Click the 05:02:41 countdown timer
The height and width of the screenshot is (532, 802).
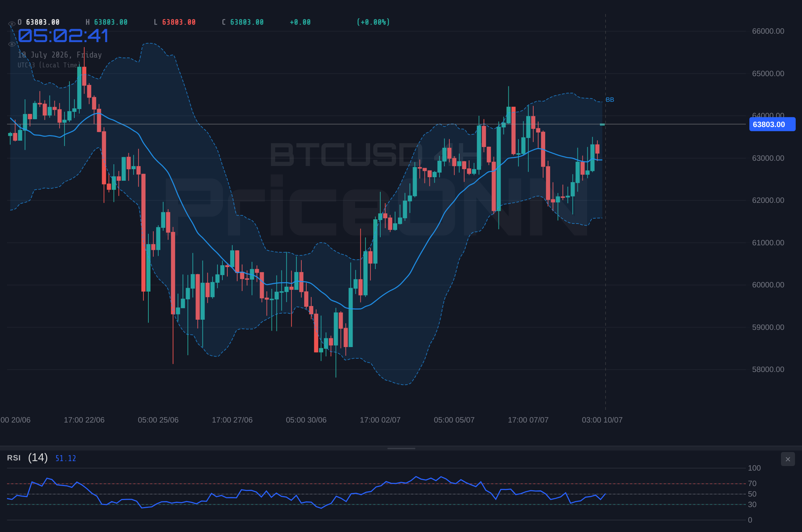(63, 36)
